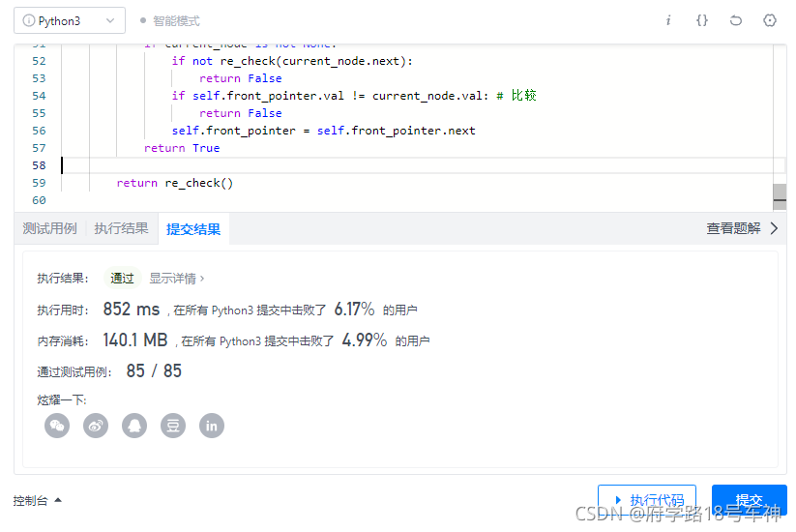Image resolution: width=796 pixels, height=532 pixels.
Task: Click the 通过 result badge
Action: pyautogui.click(x=122, y=279)
